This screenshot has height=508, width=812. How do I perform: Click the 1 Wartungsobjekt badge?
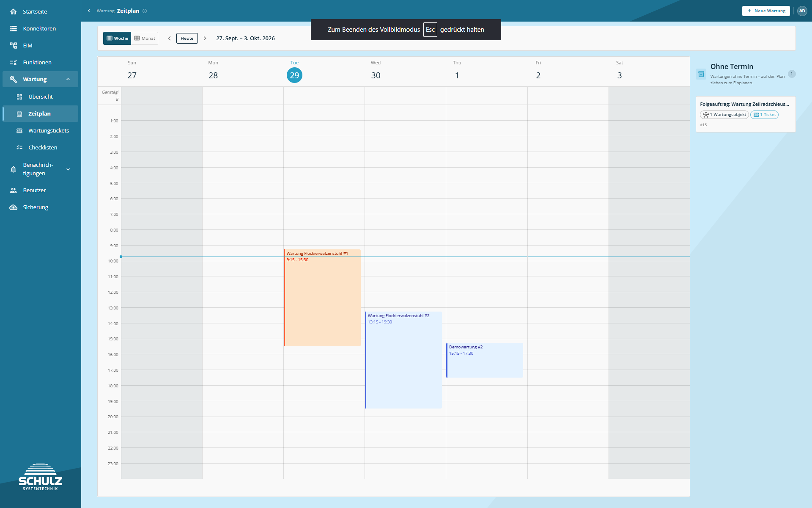(x=724, y=115)
